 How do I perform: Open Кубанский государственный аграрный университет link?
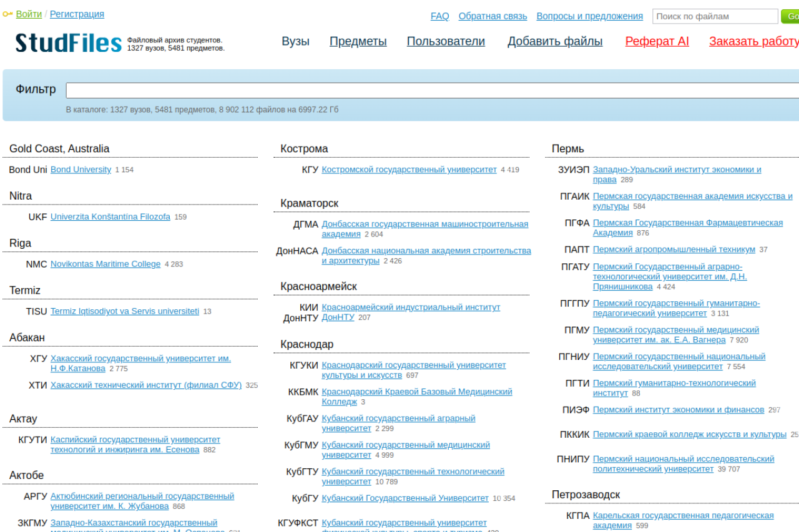[x=399, y=423]
